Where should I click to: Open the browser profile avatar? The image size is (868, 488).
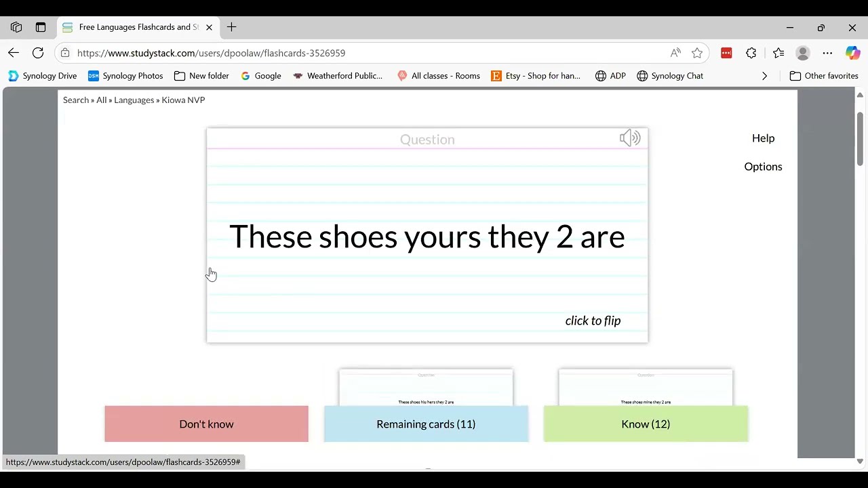point(803,53)
